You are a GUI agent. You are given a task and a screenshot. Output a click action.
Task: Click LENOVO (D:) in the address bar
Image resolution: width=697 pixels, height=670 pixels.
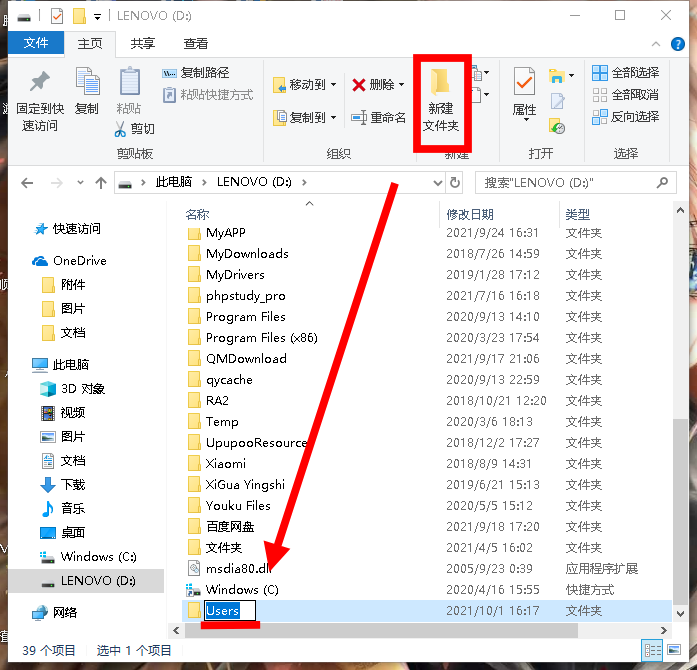coord(254,182)
